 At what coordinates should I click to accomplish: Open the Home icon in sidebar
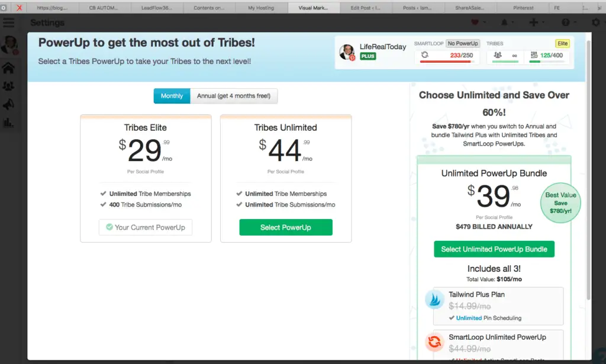pyautogui.click(x=8, y=68)
